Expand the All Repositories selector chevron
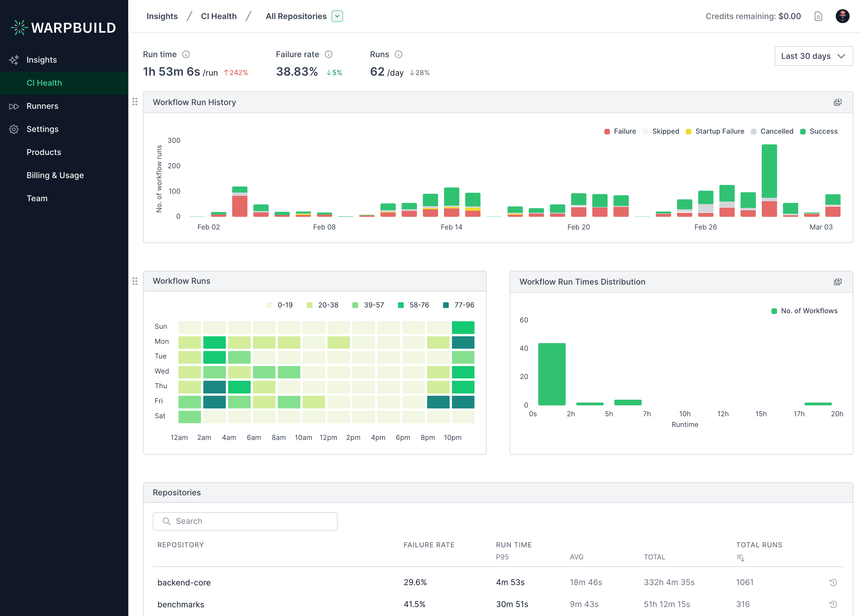Viewport: 860px width, 616px height. click(337, 16)
